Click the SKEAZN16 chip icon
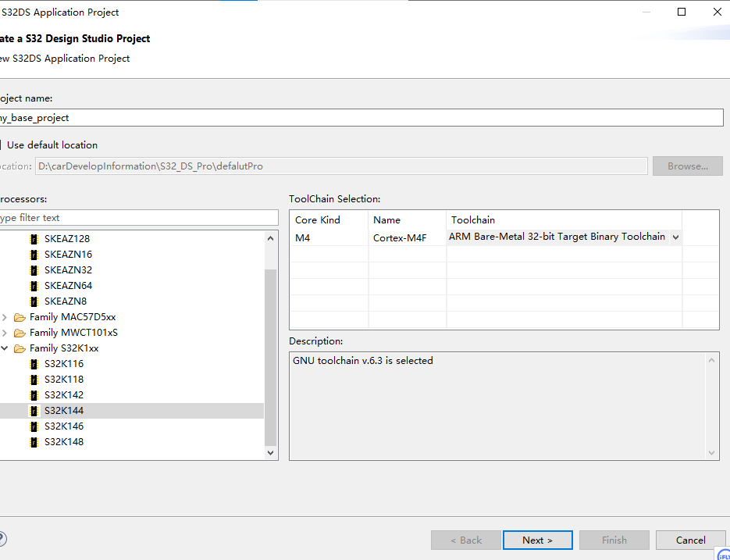This screenshot has height=560, width=730. pos(34,255)
